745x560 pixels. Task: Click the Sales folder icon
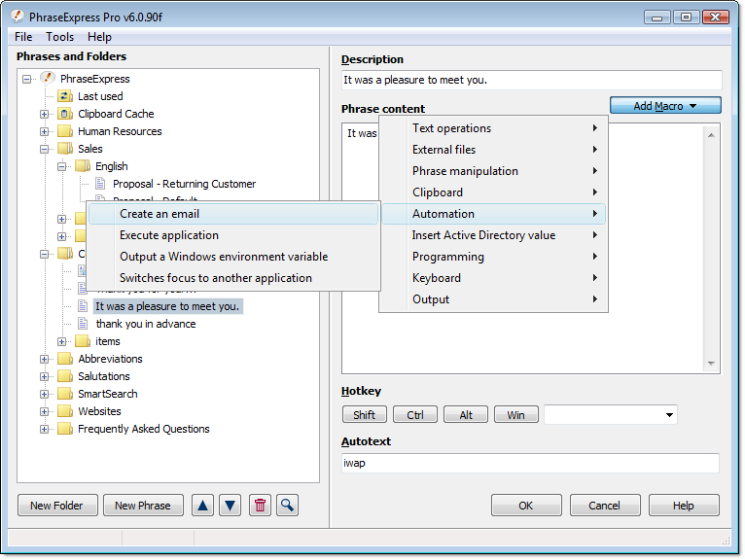[x=65, y=149]
